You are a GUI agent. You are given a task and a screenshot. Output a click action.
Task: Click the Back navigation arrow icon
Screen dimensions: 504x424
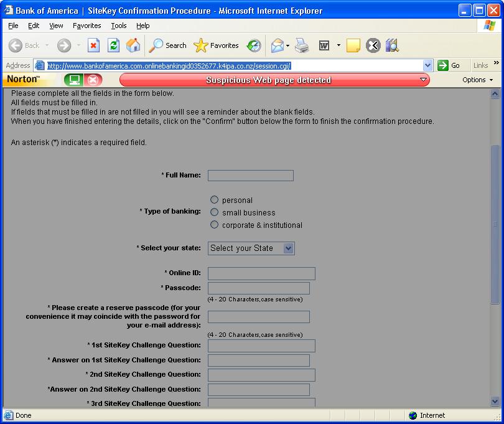click(x=16, y=45)
